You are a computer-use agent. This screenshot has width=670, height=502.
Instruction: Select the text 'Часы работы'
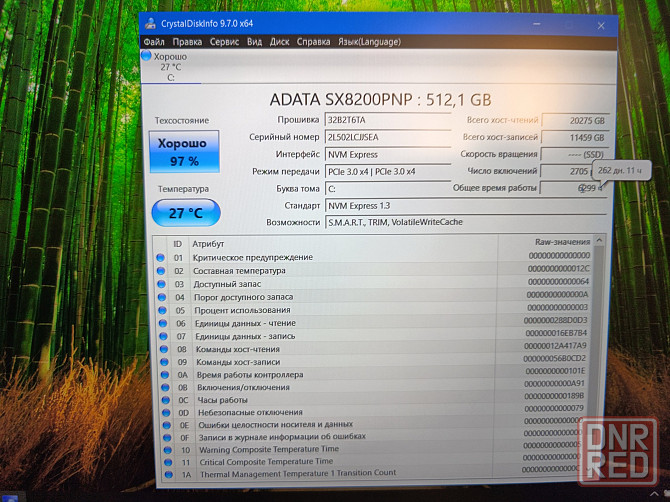(x=222, y=400)
